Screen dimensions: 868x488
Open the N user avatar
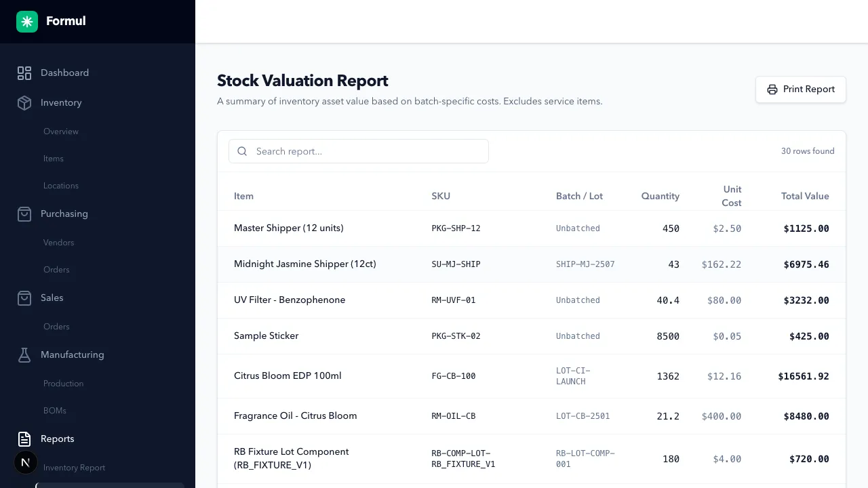pyautogui.click(x=25, y=462)
